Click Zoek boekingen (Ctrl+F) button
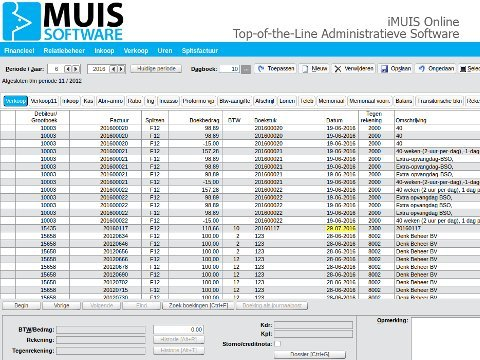Viewport: 480px width, 360px height. tap(198, 305)
